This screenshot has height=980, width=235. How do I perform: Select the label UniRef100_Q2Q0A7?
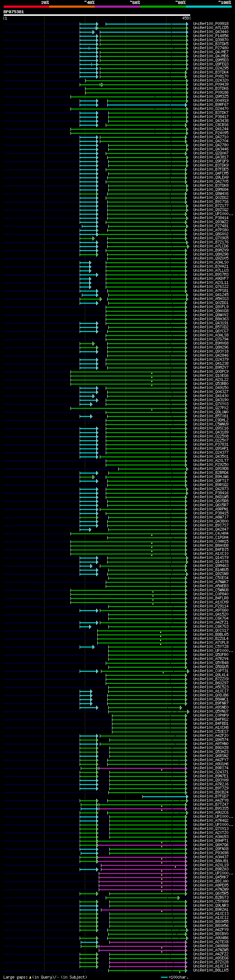pyautogui.click(x=211, y=153)
